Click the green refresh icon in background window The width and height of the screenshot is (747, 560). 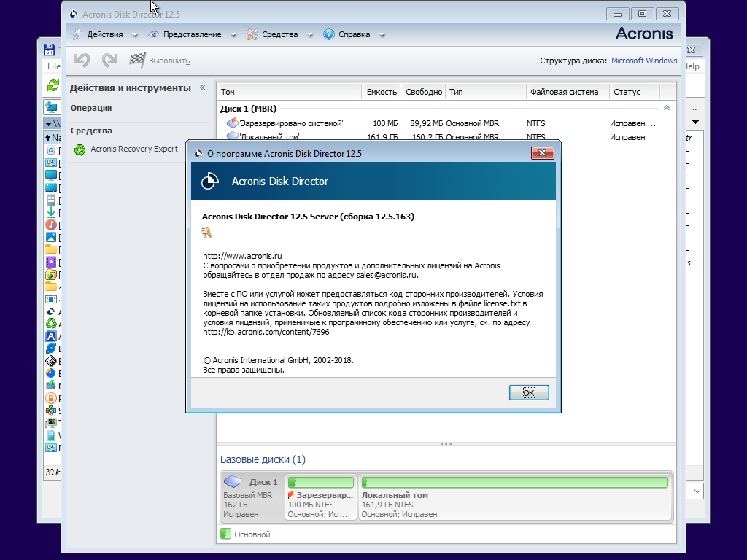point(53,86)
